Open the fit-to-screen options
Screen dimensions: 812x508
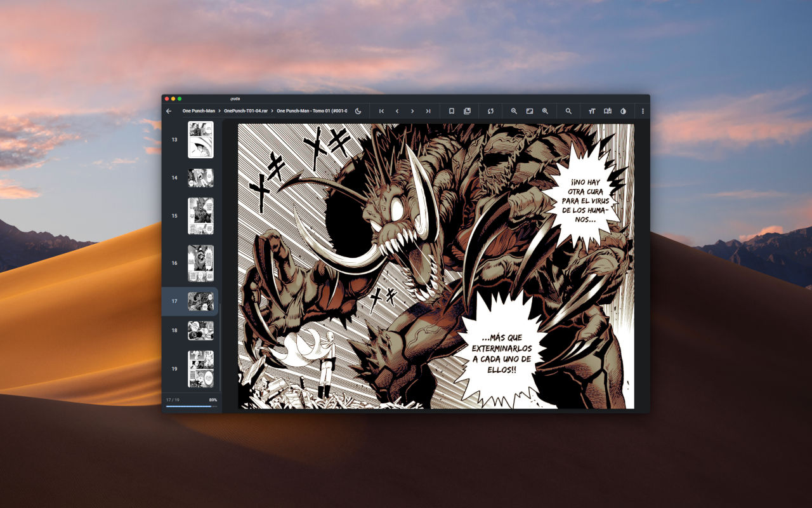530,110
